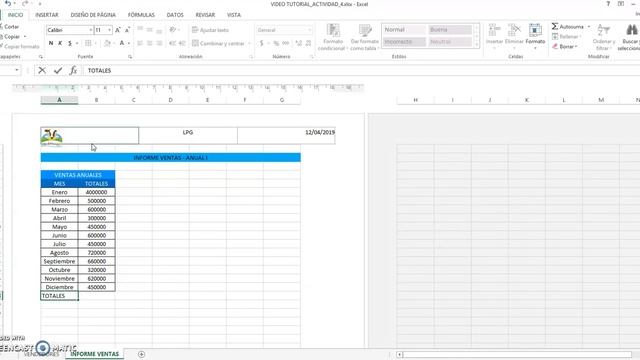Click the Redo arrow in the title bar
The height and width of the screenshot is (360, 640).
tap(25, 4)
